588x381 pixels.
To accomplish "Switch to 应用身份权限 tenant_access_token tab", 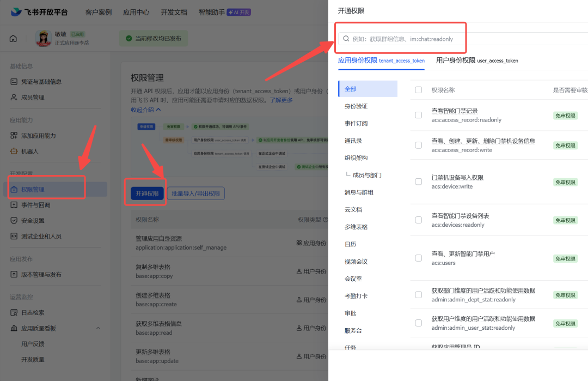I will tap(381, 61).
